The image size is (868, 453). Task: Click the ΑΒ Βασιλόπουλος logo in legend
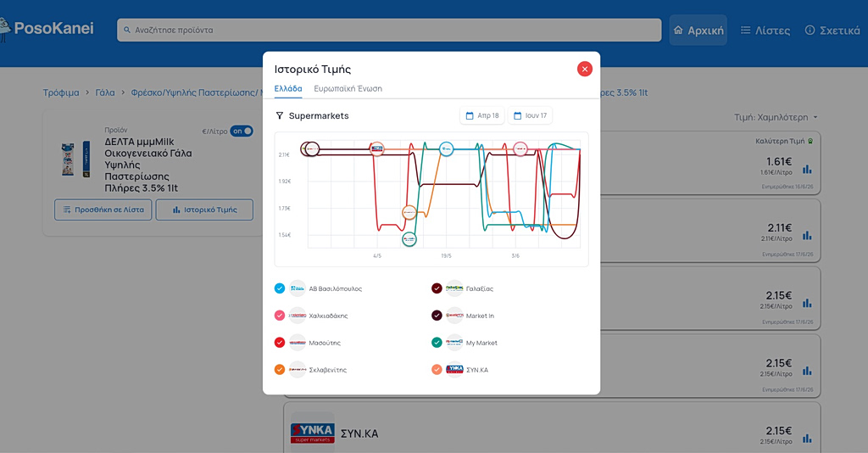coord(298,288)
